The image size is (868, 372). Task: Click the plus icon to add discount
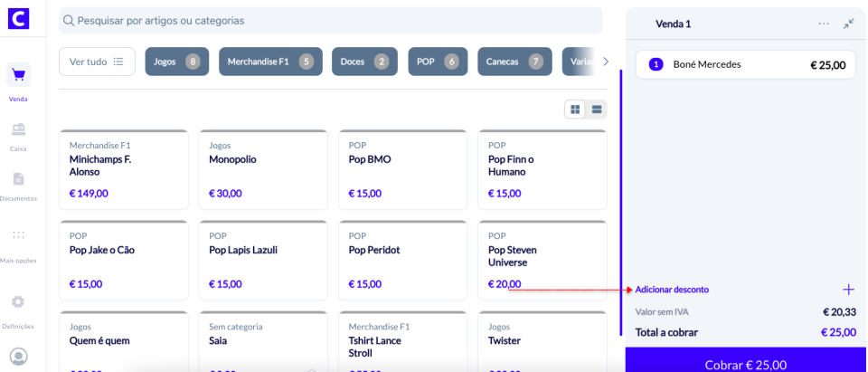pos(848,290)
